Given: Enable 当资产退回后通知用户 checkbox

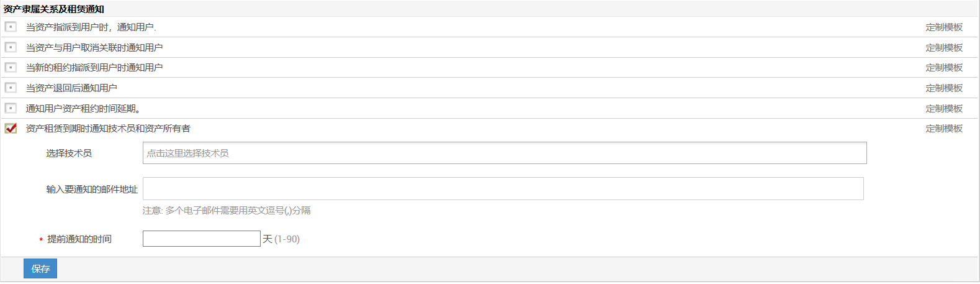Looking at the screenshot, I should tap(11, 88).
